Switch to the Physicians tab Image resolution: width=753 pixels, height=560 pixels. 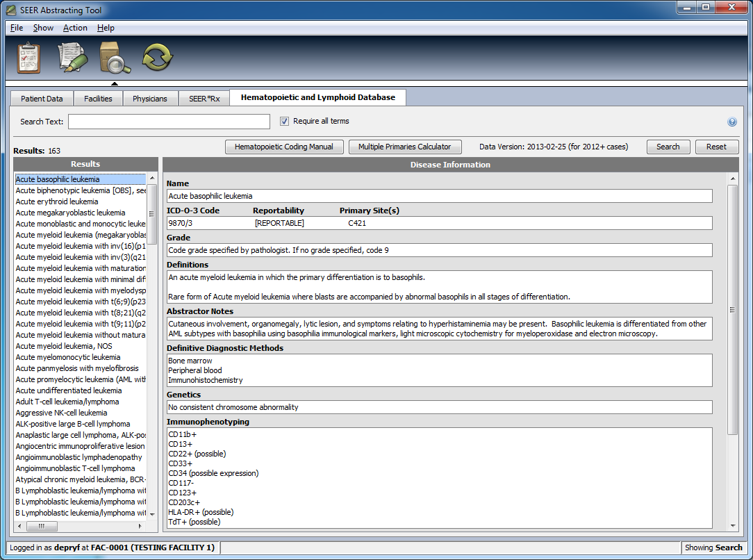coord(150,99)
